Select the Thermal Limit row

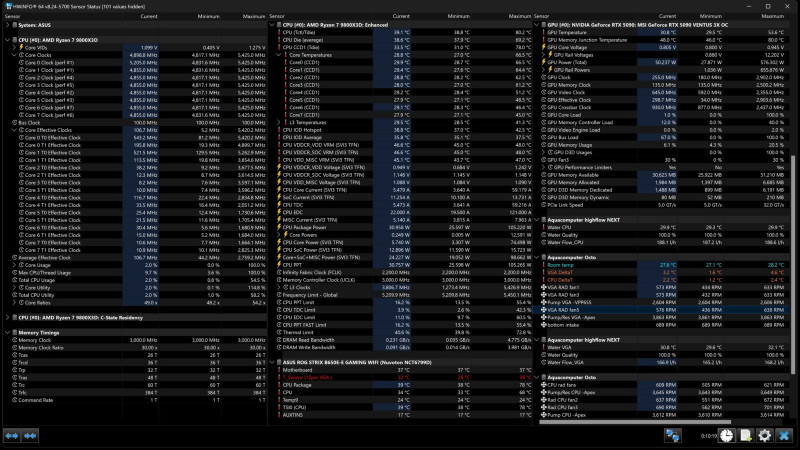(x=401, y=333)
